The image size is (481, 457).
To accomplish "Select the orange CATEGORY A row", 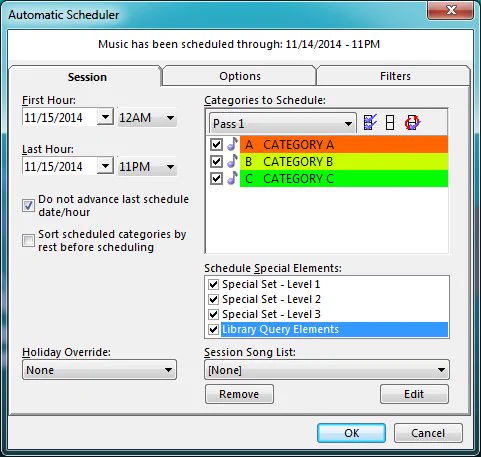I will [344, 145].
